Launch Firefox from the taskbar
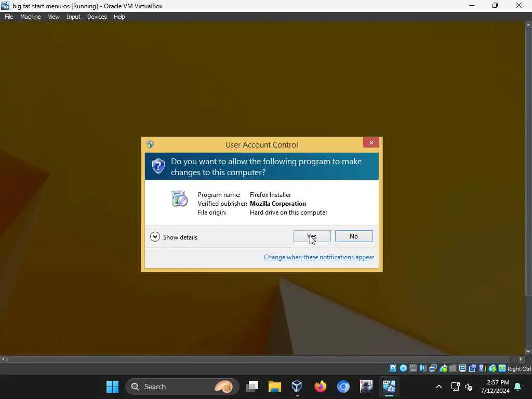The image size is (532, 399). (x=320, y=387)
